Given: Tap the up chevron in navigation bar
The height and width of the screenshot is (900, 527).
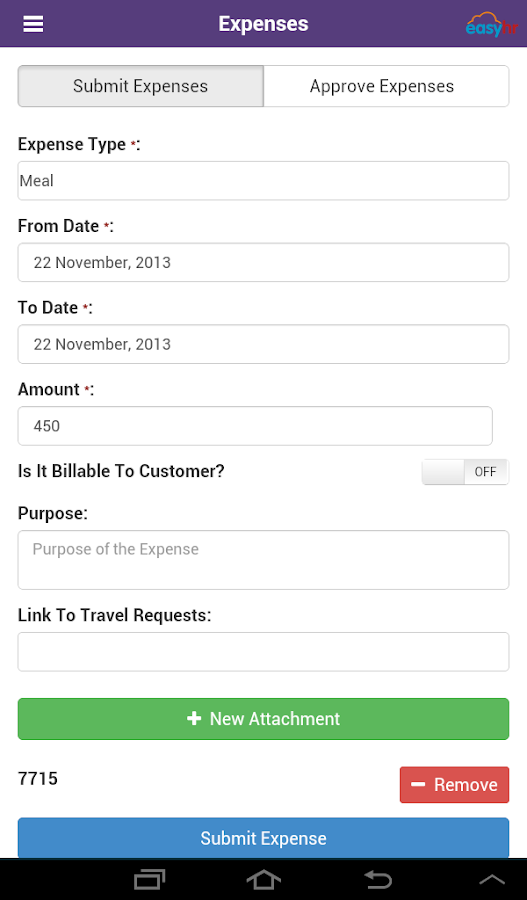Looking at the screenshot, I should [492, 880].
